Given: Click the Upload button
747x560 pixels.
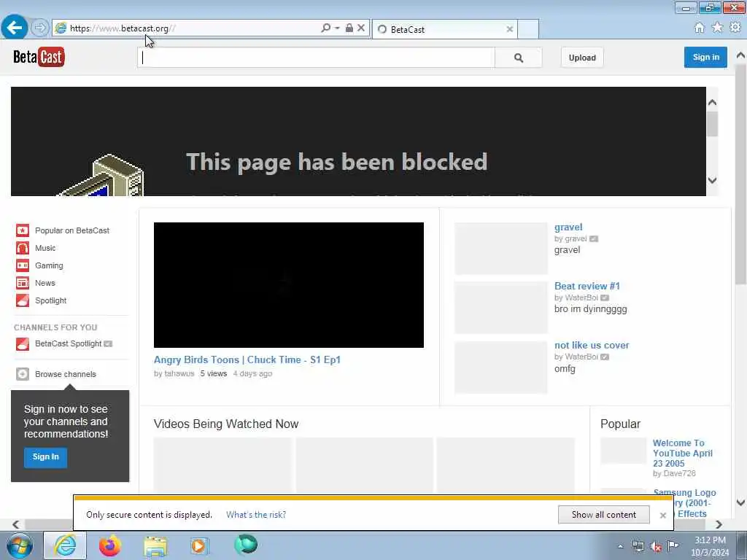Looking at the screenshot, I should click(x=582, y=58).
